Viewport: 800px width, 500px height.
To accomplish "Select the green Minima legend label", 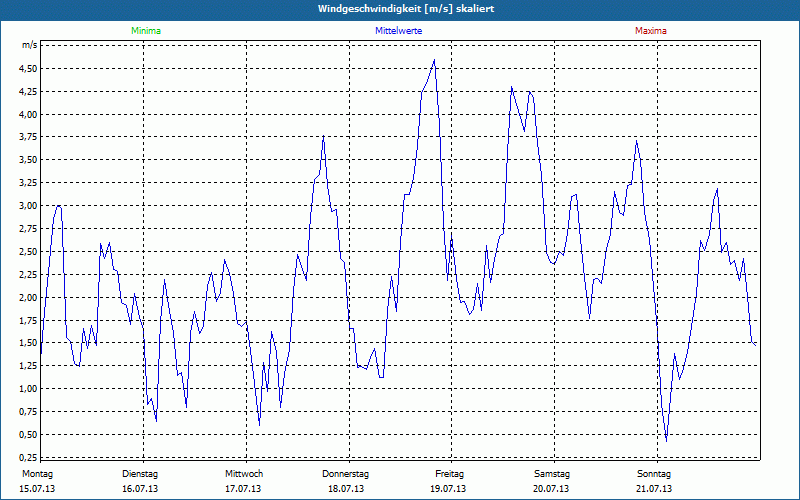I will coord(146,31).
